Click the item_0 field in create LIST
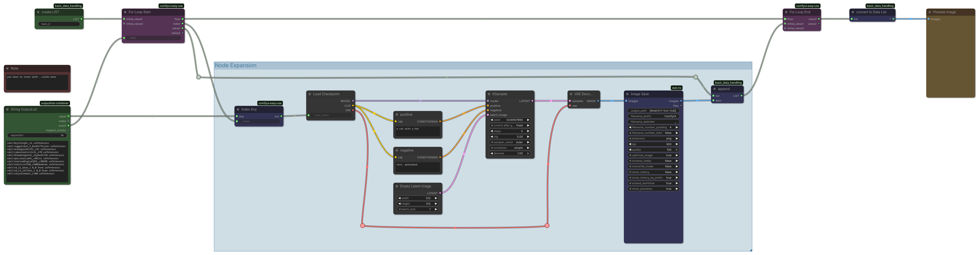This screenshot has width=980, height=255. click(x=59, y=24)
